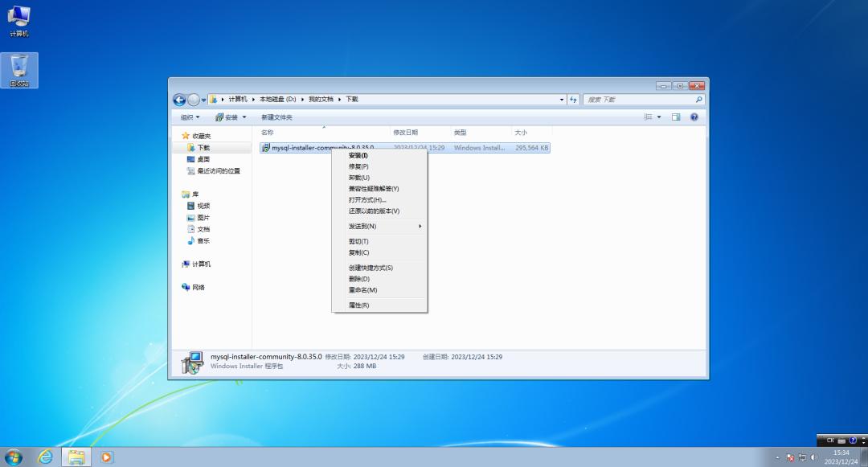The height and width of the screenshot is (467, 868).
Task: Sort by the 类型 column header
Action: coord(481,133)
